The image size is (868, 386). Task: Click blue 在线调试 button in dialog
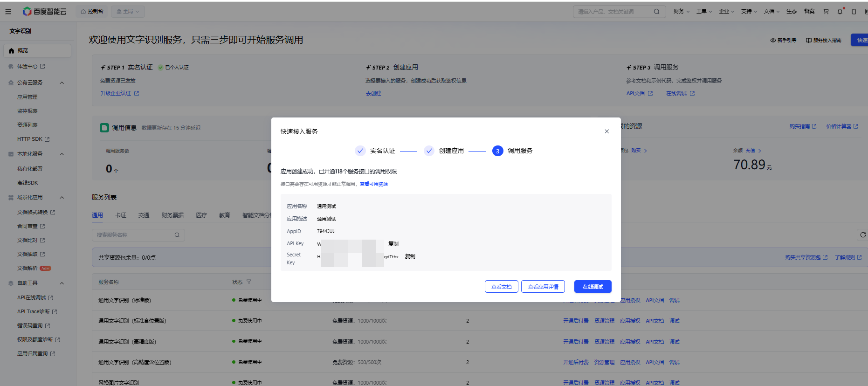[593, 287]
